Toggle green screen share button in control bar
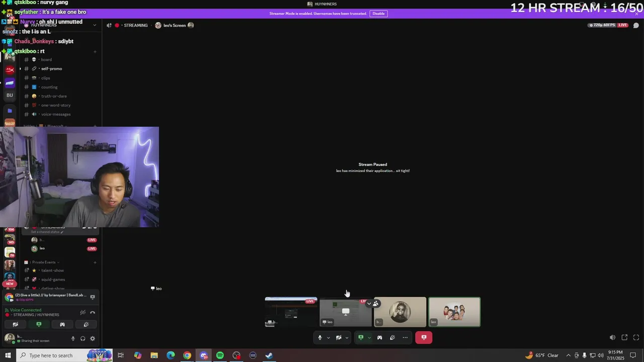Screen dimensions: 644x362 pyautogui.click(x=361, y=337)
